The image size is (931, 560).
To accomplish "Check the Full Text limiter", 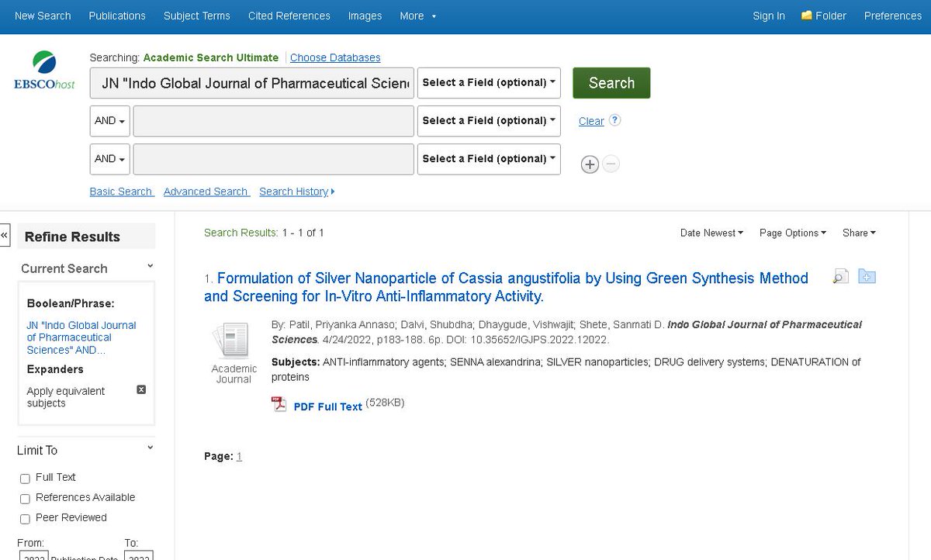I will point(25,479).
